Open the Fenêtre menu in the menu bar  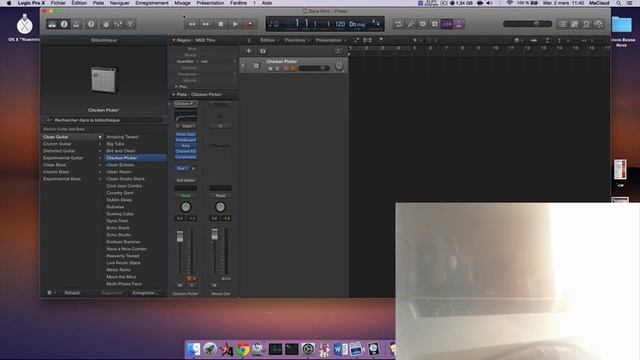[x=238, y=3]
